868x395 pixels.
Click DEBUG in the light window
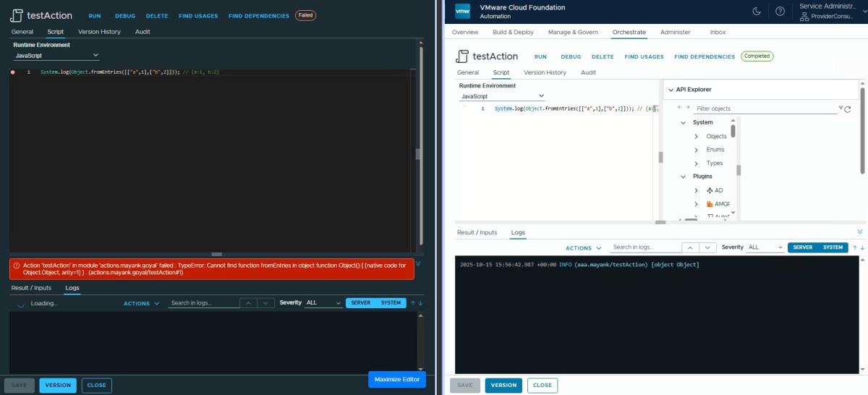click(x=571, y=56)
